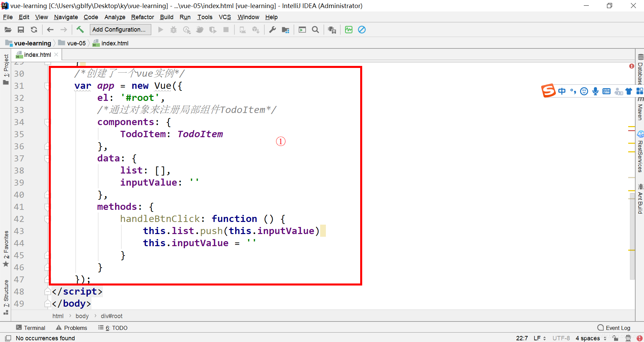Viewport: 644px width, 342px height.
Task: Click Sogou microphone voice input icon
Action: click(x=596, y=91)
